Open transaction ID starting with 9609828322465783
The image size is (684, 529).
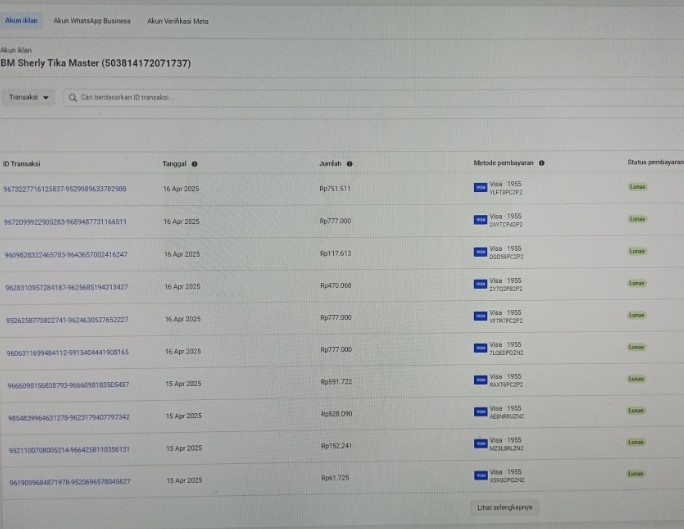pos(65,255)
